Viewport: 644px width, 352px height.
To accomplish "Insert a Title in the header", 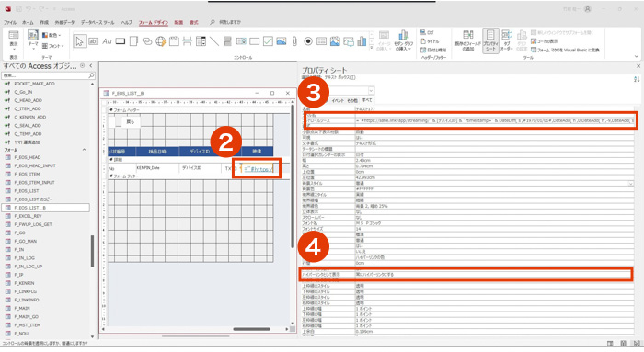I will click(430, 41).
